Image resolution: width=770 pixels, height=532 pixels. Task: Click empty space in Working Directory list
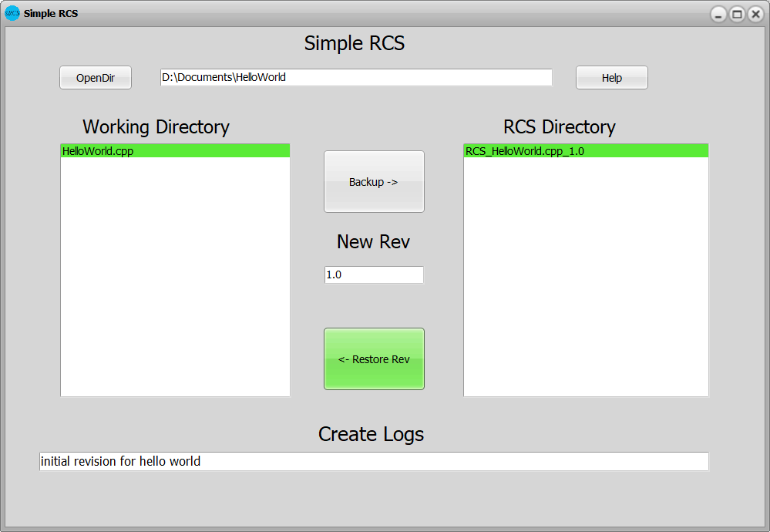(175, 278)
